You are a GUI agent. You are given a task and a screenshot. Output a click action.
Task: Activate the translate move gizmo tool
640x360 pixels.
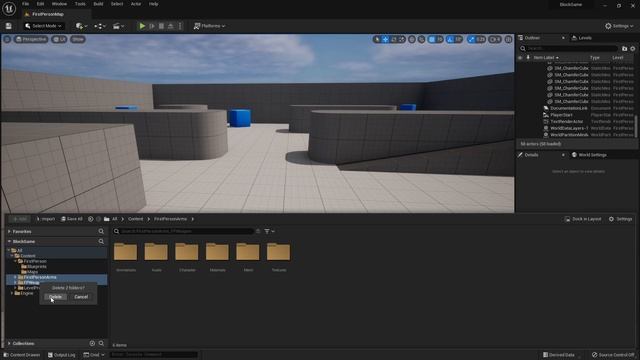(385, 39)
